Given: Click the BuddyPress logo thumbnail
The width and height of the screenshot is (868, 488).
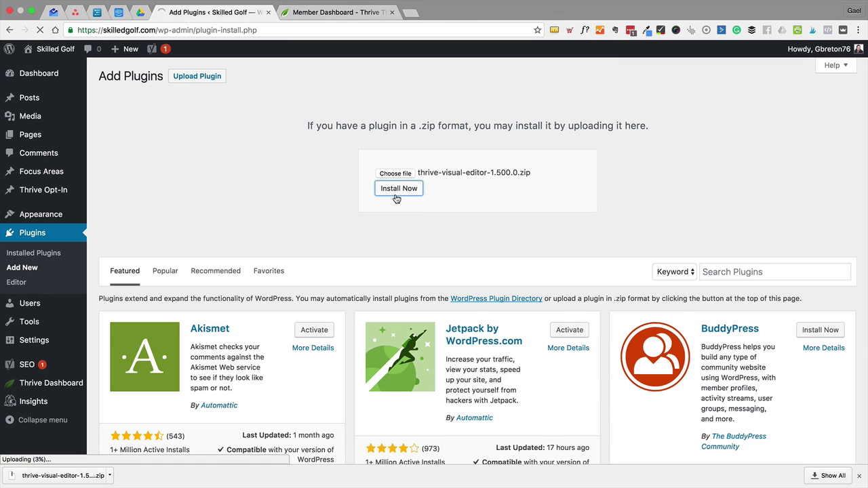Looking at the screenshot, I should [655, 357].
